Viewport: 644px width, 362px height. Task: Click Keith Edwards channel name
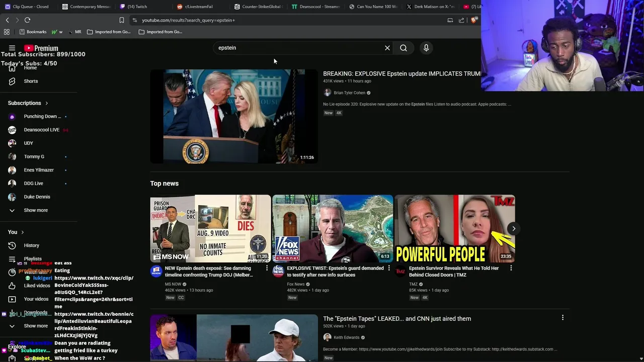pyautogui.click(x=347, y=337)
